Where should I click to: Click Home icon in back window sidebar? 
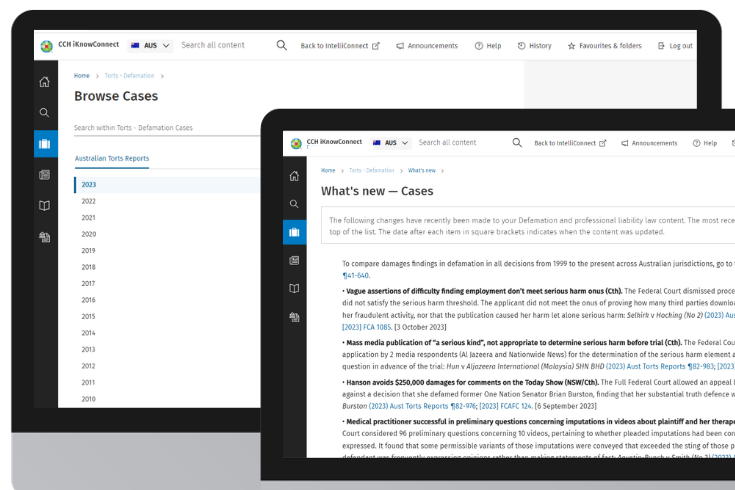(x=45, y=82)
